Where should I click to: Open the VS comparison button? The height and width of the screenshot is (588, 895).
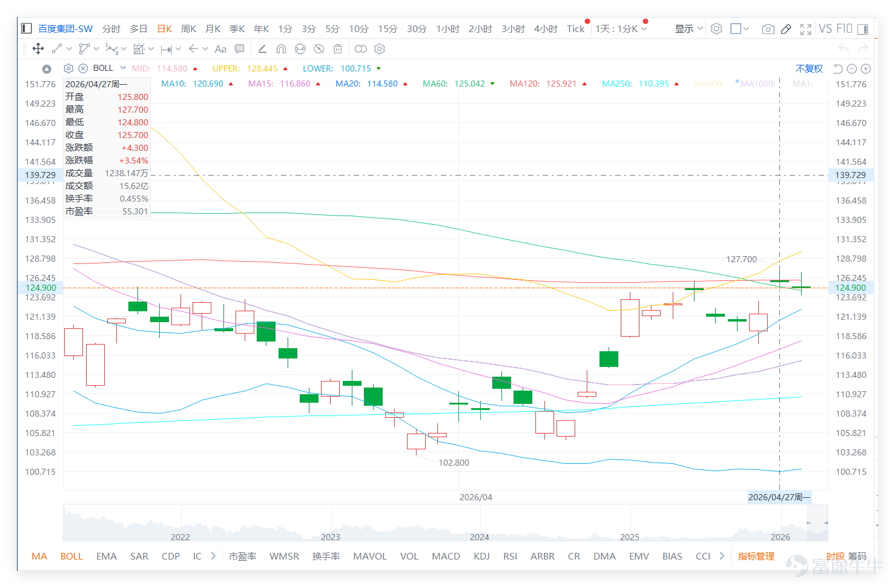(825, 28)
